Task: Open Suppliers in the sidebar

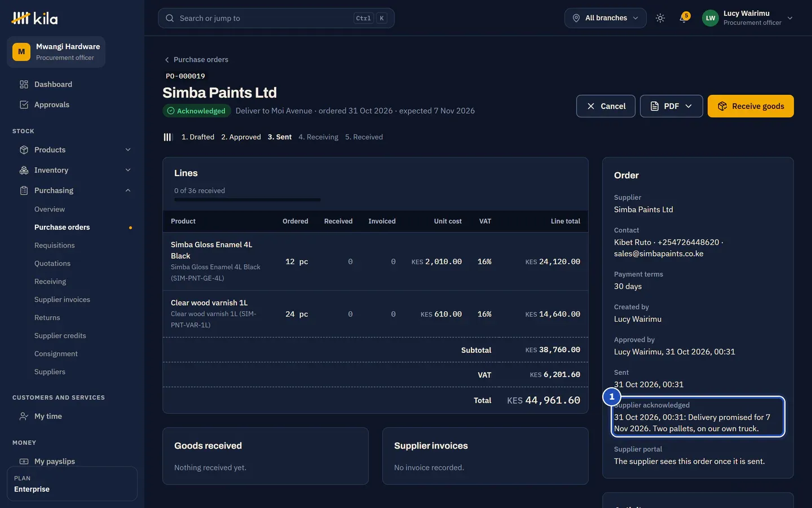Action: click(x=50, y=372)
